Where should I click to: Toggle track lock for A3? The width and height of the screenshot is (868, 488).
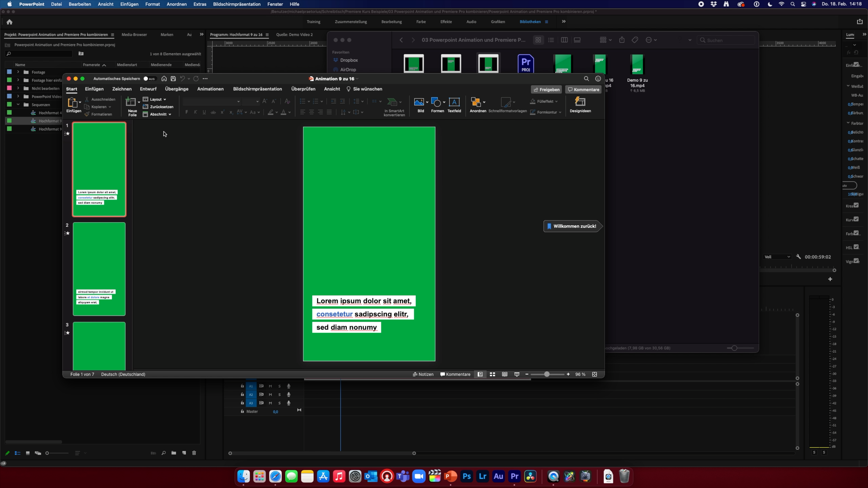(242, 403)
